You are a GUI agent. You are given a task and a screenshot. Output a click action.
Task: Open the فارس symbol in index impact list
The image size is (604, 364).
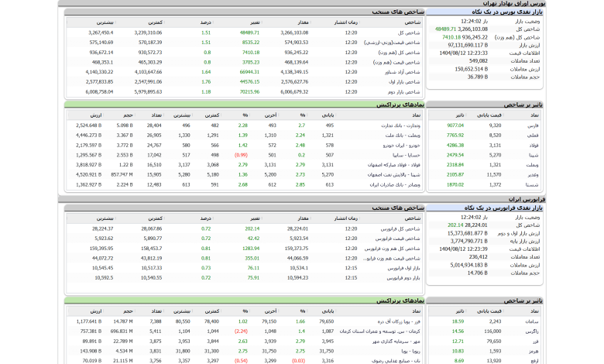tap(533, 125)
